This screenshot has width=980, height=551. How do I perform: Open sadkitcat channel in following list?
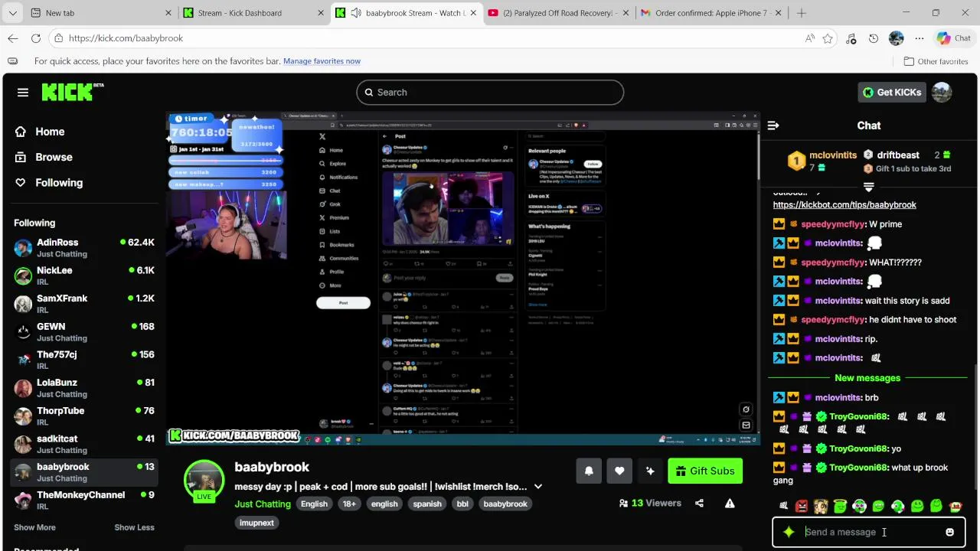point(84,444)
